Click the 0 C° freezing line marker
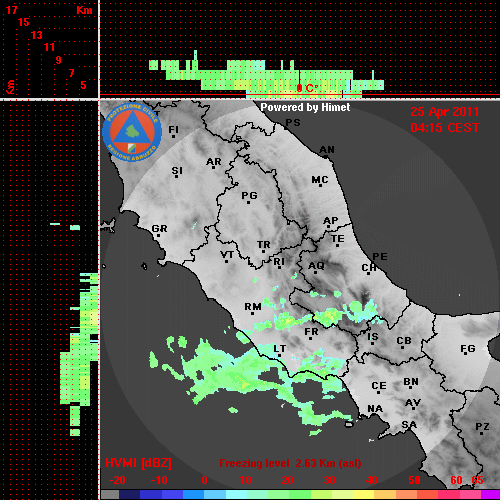Screen dimensions: 500x500 pyautogui.click(x=307, y=88)
